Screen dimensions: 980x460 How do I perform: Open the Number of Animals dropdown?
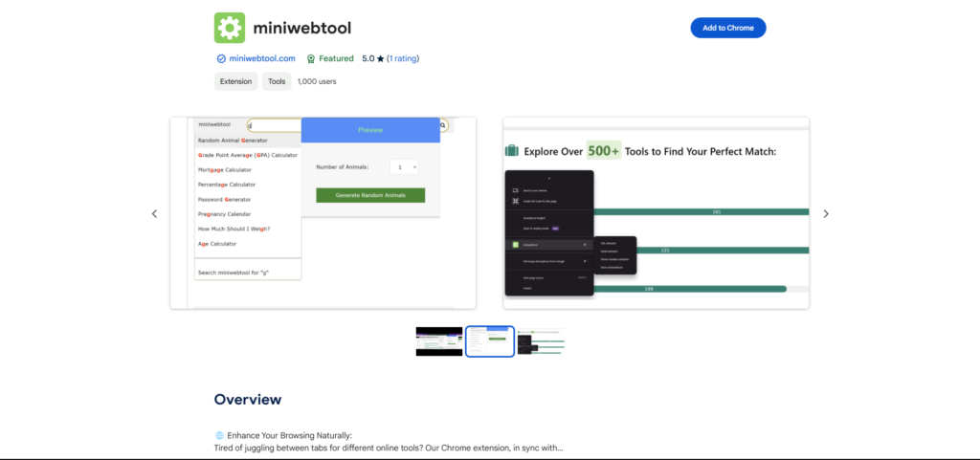coord(404,167)
